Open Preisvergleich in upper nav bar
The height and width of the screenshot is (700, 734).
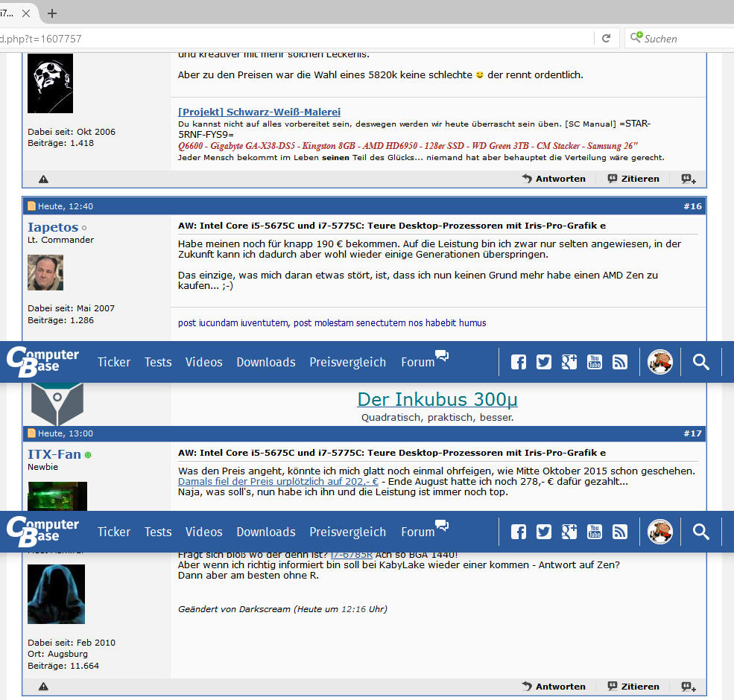[x=348, y=362]
